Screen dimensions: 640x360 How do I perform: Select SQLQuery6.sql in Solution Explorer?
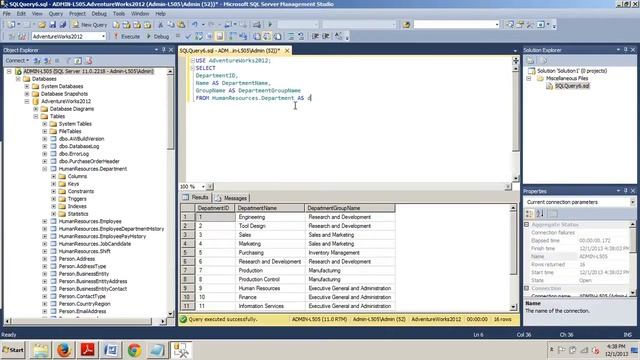click(572, 86)
